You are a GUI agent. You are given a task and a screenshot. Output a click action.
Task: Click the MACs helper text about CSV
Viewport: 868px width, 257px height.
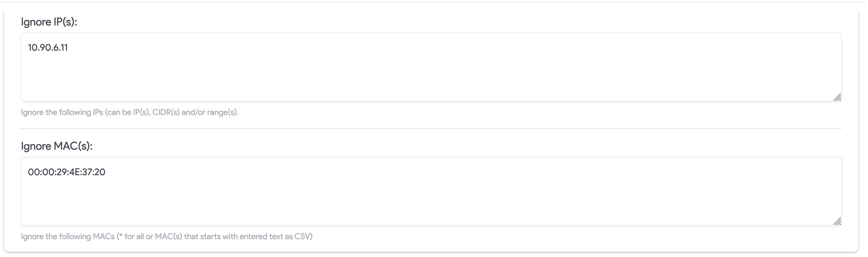[x=167, y=236]
